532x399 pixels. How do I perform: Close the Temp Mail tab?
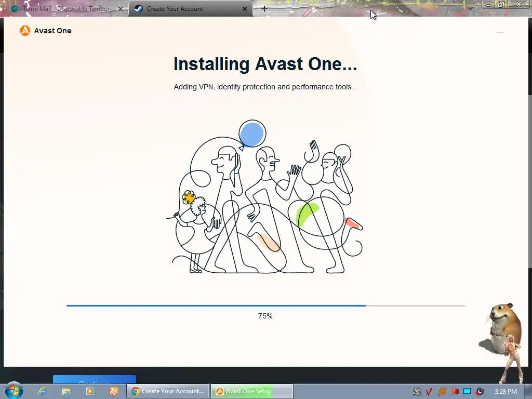click(120, 9)
